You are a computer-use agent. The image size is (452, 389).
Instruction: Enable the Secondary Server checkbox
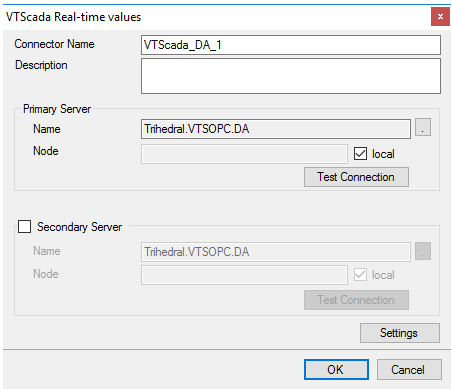25,226
